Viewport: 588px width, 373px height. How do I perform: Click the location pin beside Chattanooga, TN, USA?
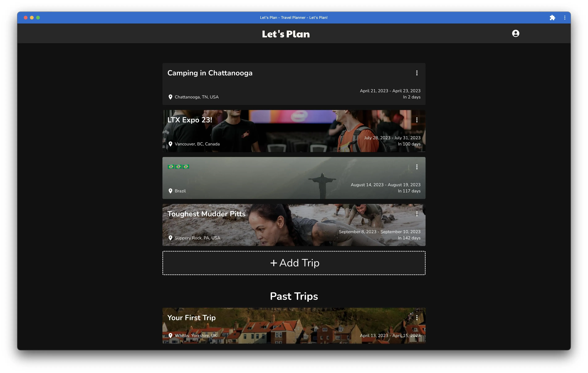pyautogui.click(x=170, y=97)
